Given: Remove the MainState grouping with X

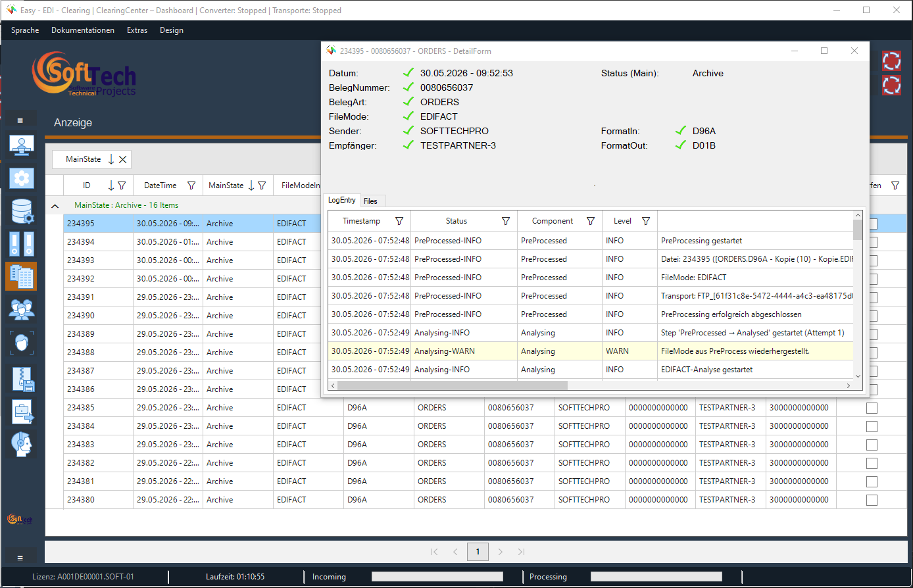Looking at the screenshot, I should 122,159.
